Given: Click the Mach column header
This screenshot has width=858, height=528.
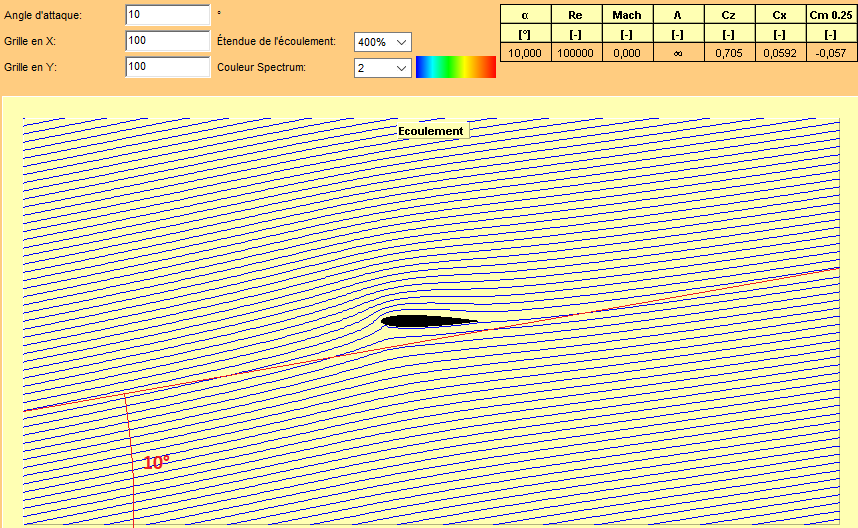Looking at the screenshot, I should click(627, 15).
